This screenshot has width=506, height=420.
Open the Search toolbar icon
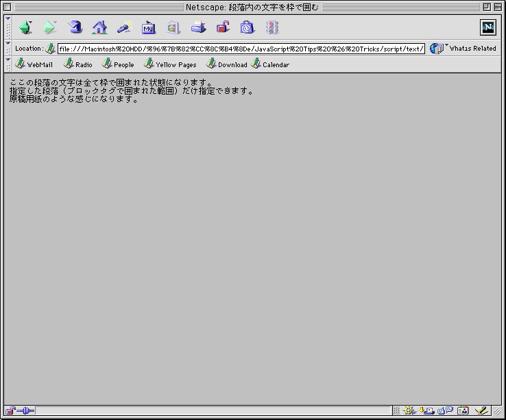tap(125, 27)
